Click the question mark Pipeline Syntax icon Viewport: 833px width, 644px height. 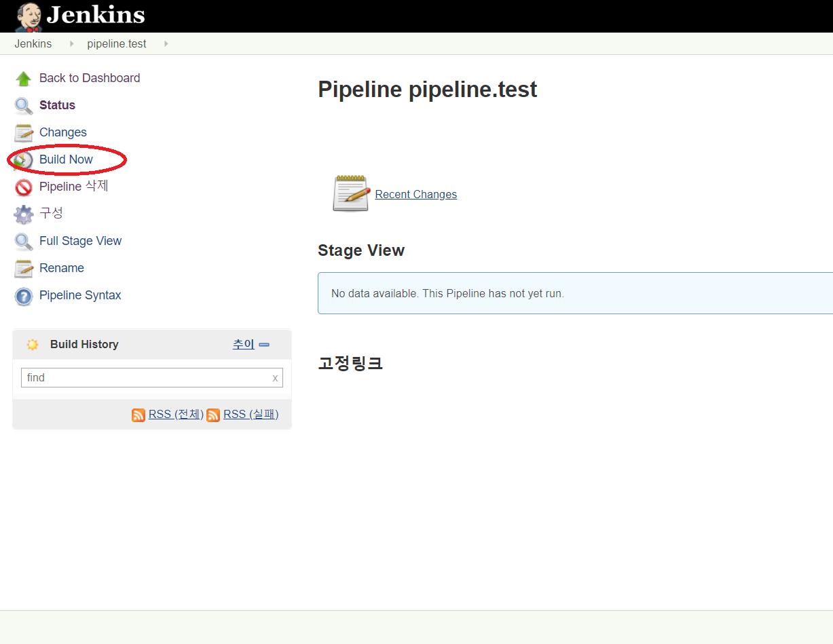23,296
